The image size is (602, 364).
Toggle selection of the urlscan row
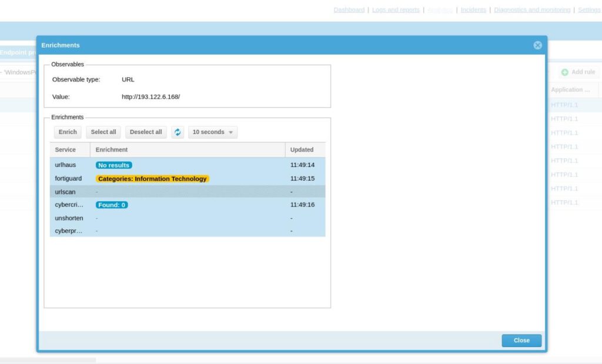coord(65,192)
